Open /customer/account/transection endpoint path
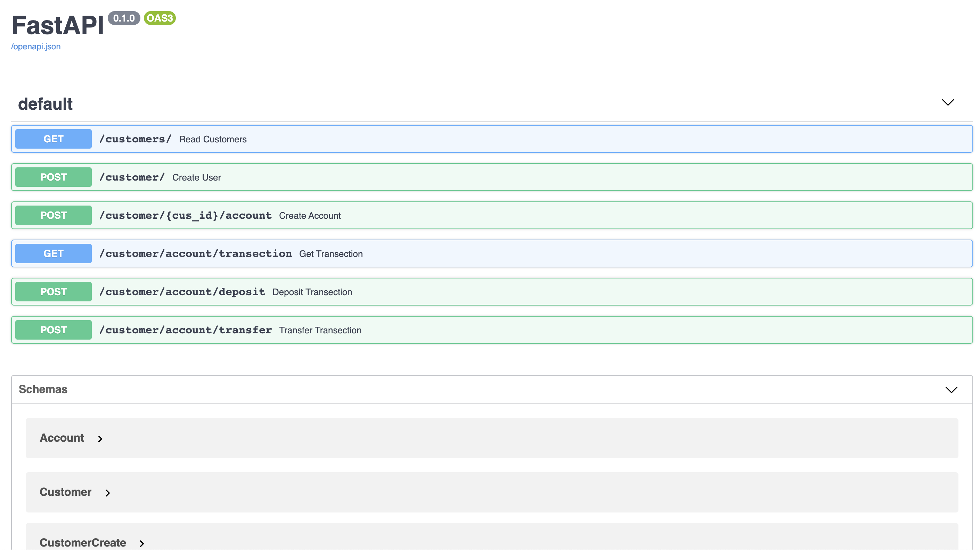This screenshot has height=550, width=980. [x=195, y=253]
